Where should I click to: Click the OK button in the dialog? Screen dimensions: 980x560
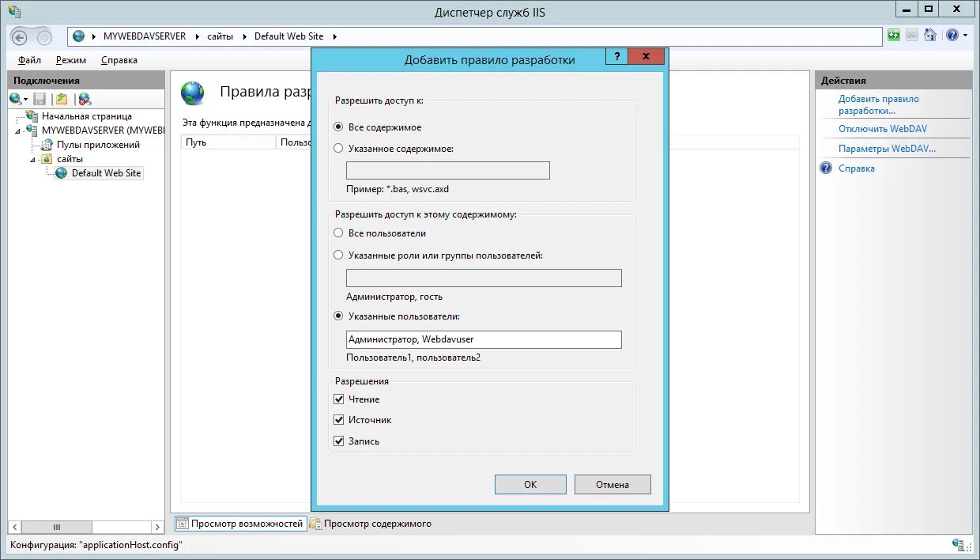click(x=530, y=485)
